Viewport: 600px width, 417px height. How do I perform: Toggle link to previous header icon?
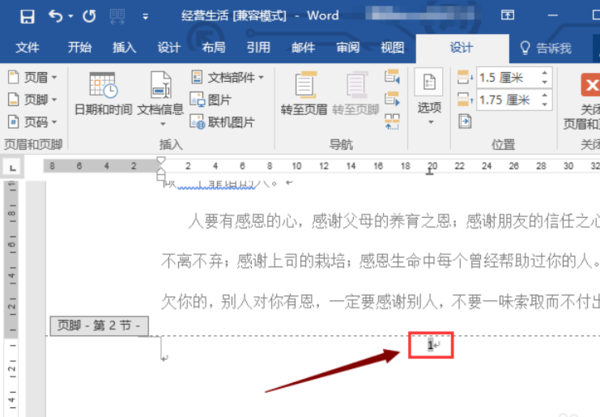tap(392, 122)
